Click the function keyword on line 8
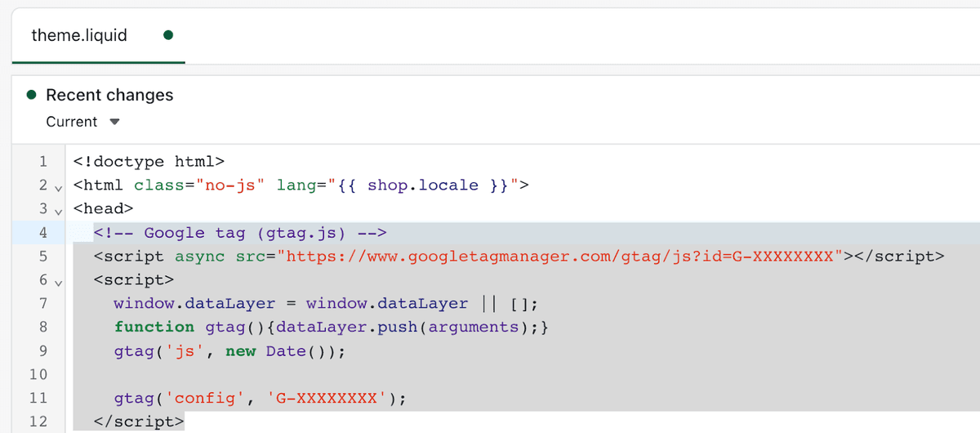This screenshot has height=433, width=980. (154, 327)
